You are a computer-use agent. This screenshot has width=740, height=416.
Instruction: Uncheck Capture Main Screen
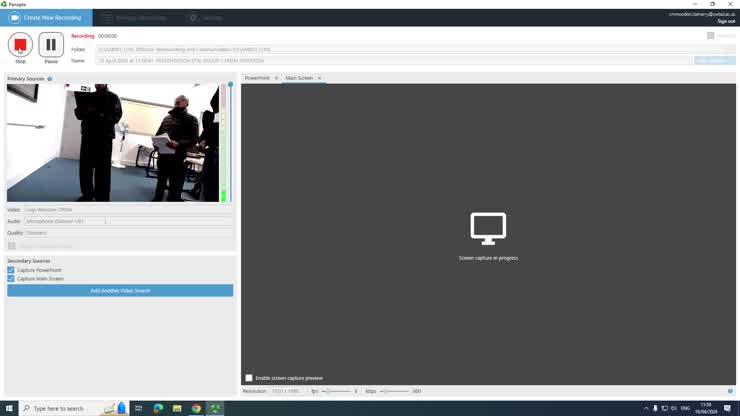pyautogui.click(x=11, y=279)
